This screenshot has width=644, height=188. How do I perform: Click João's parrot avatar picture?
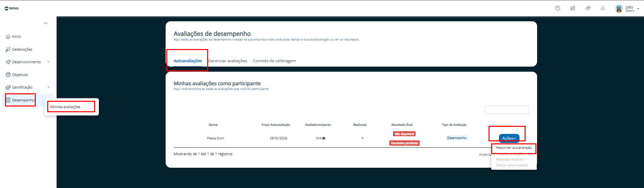coord(619,9)
